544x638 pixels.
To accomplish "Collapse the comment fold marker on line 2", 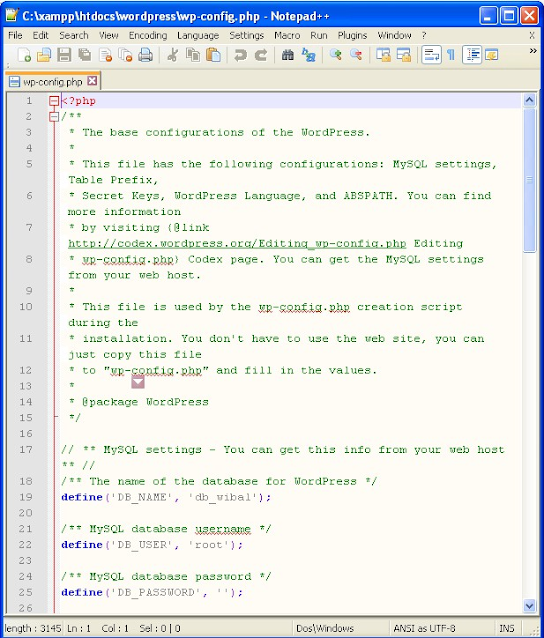I will (54, 117).
